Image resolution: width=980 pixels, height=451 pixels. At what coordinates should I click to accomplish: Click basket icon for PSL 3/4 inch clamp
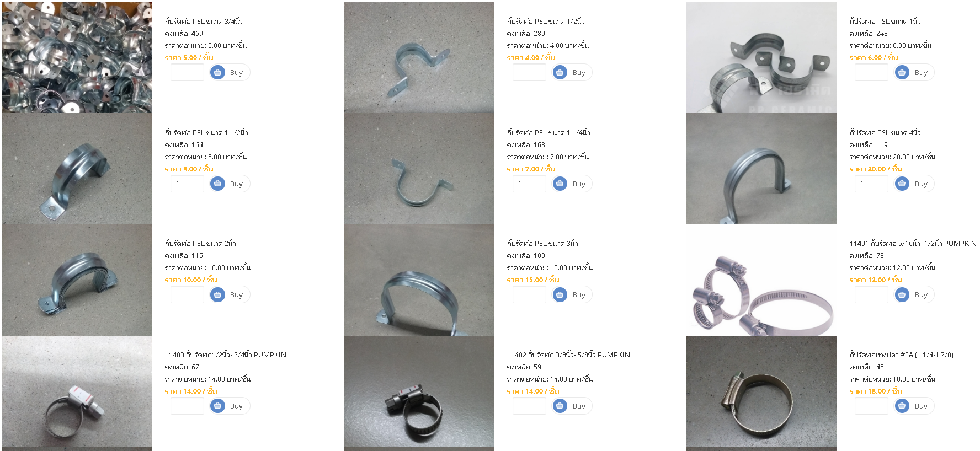point(218,72)
